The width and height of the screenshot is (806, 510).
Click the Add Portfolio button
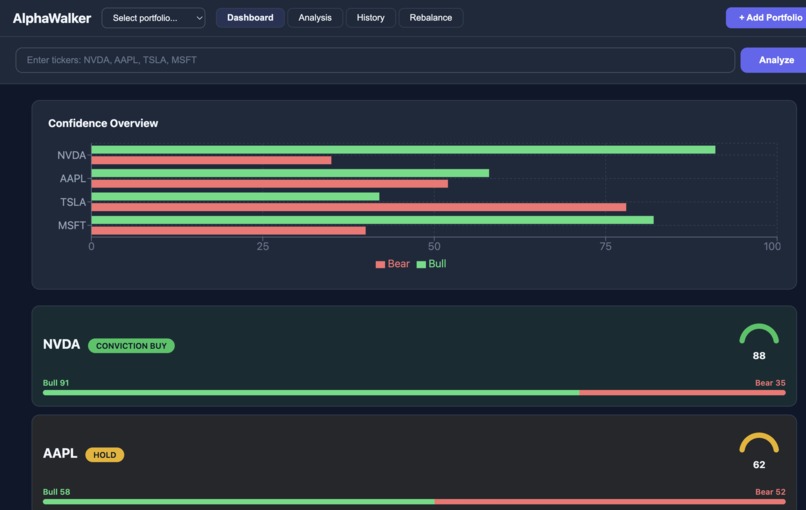coord(766,18)
